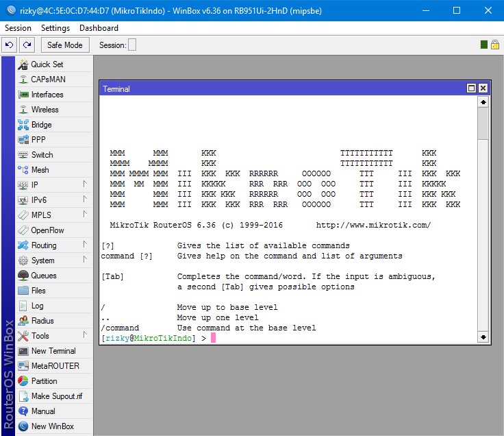Click the Log page icon
This screenshot has height=436, width=504.
[23, 306]
